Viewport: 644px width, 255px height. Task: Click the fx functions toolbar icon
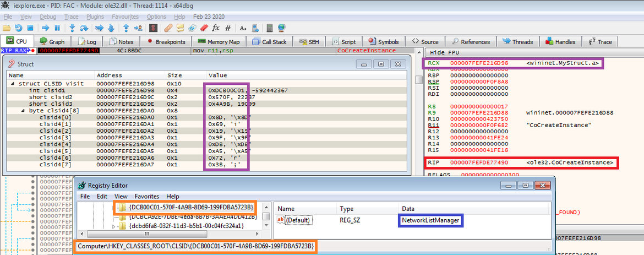[216, 28]
